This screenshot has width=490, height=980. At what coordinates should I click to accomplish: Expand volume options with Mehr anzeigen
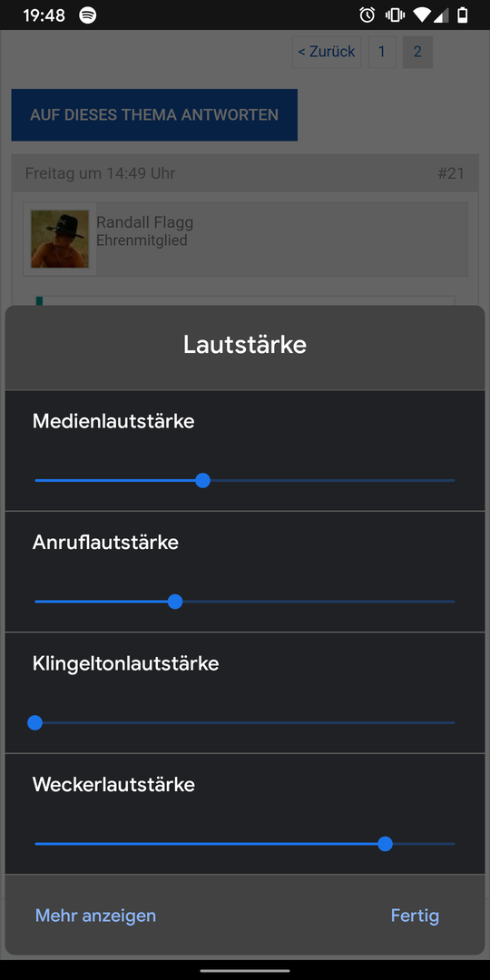coord(95,916)
